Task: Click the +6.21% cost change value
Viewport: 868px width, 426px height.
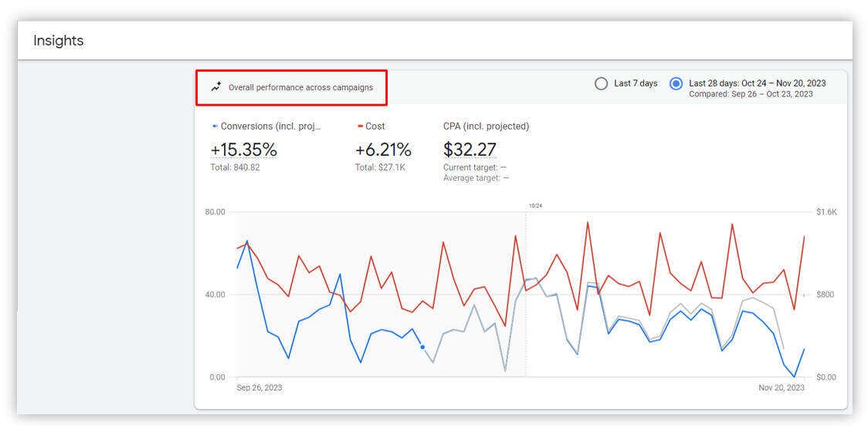Action: point(383,150)
